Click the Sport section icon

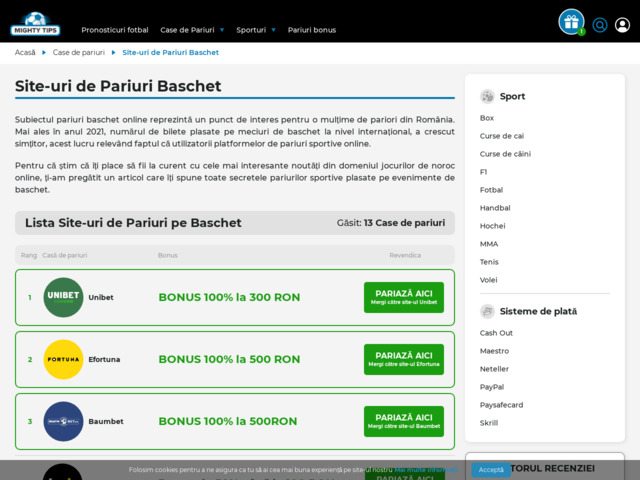[x=487, y=96]
